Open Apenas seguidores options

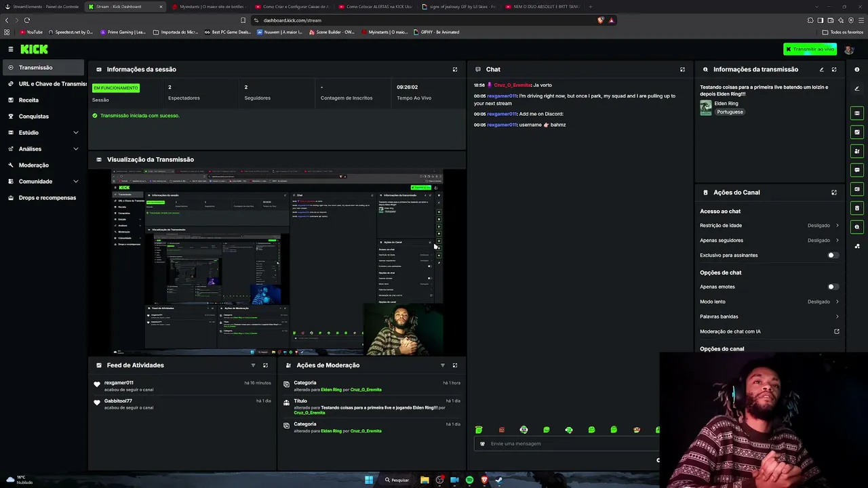click(770, 241)
